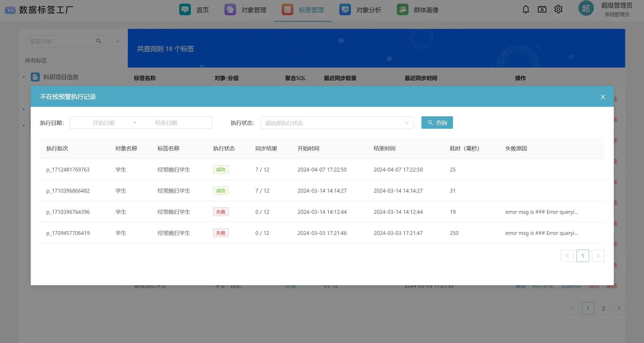Open the settings gear icon
Image resolution: width=644 pixels, height=343 pixels.
coord(558,10)
